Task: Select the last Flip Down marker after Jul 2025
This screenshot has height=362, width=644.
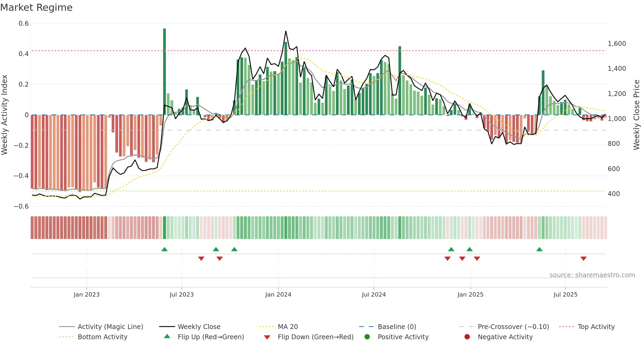Action: 583,258
